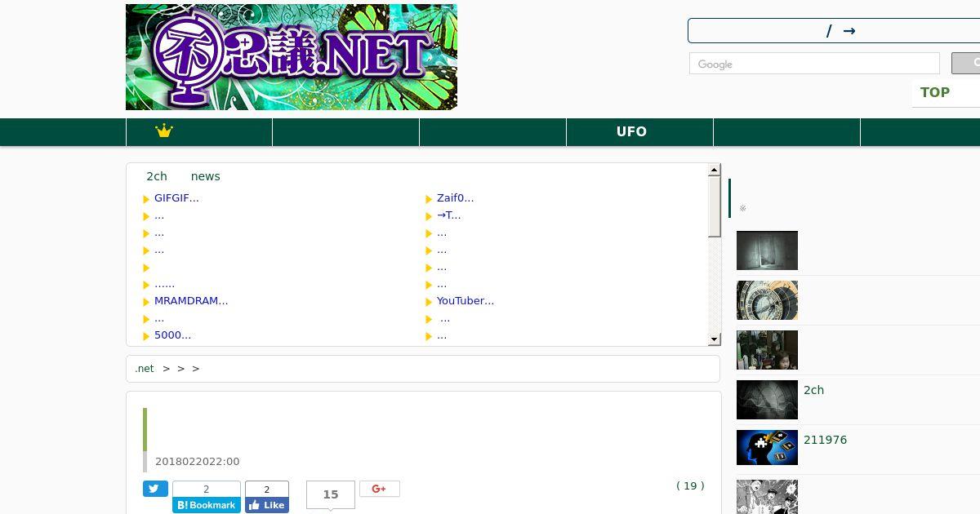
Task: Select the 2ch tab in news box
Action: point(157,176)
